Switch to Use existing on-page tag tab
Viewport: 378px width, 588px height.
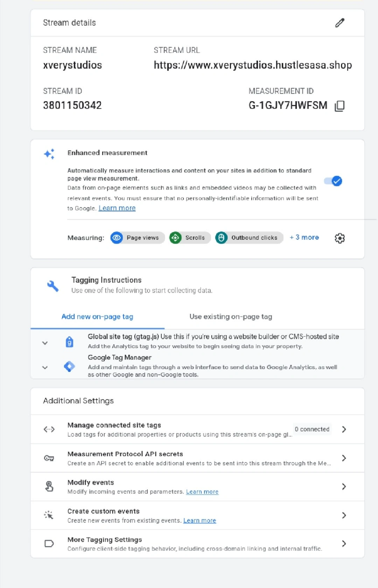pyautogui.click(x=231, y=317)
